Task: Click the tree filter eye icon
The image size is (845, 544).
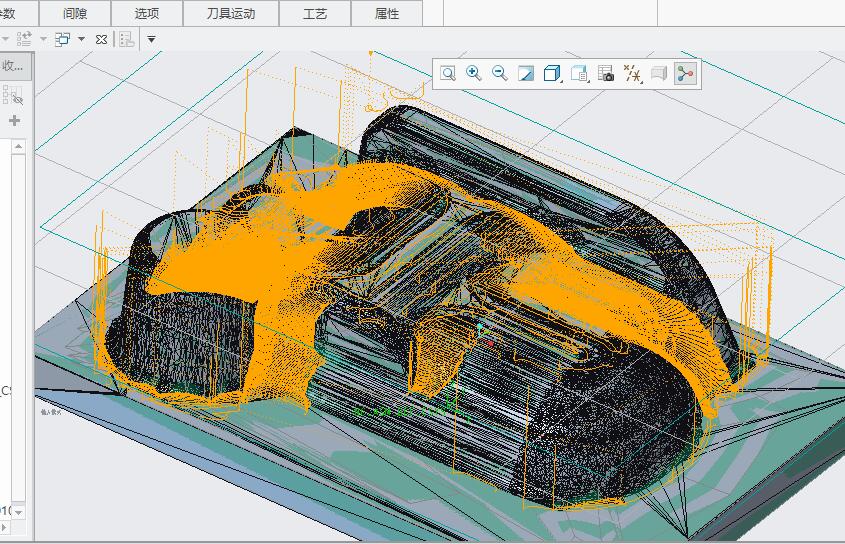Action: tap(13, 95)
